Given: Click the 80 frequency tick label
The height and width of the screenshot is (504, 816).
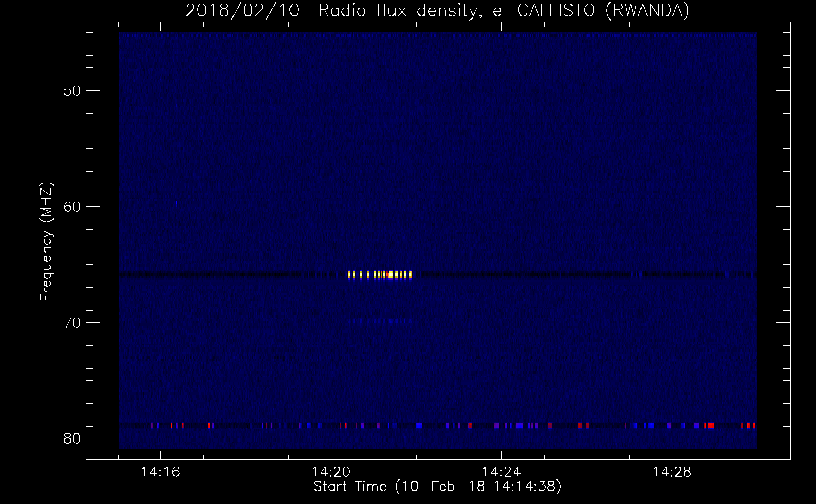Looking at the screenshot, I should click(x=73, y=438).
